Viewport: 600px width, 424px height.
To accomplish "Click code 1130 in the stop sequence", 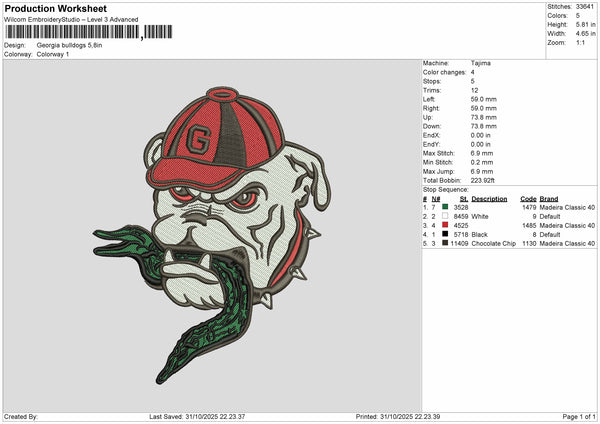I will 529,243.
